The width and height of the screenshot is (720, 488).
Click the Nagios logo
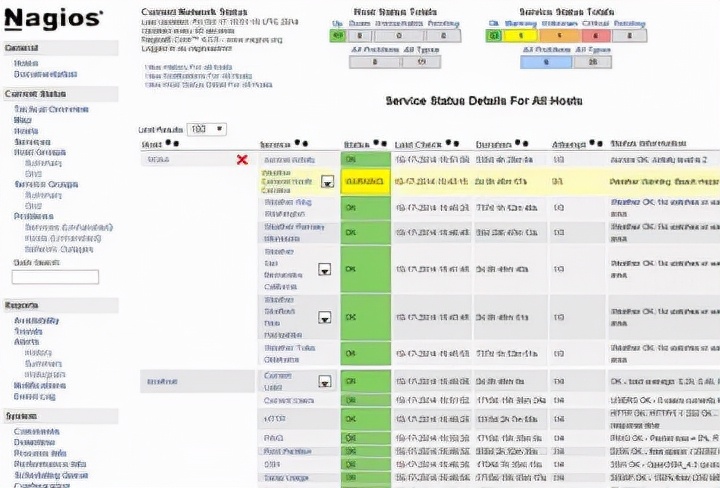pos(52,18)
